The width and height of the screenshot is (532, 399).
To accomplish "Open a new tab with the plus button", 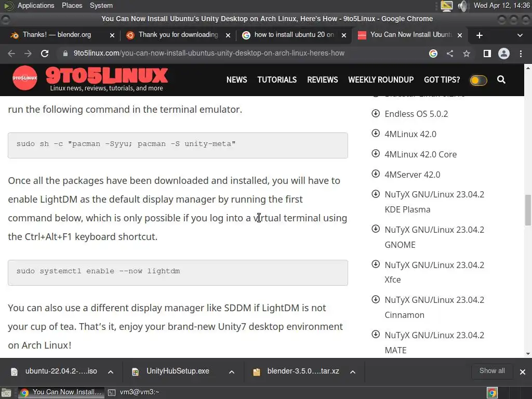I will click(x=480, y=35).
